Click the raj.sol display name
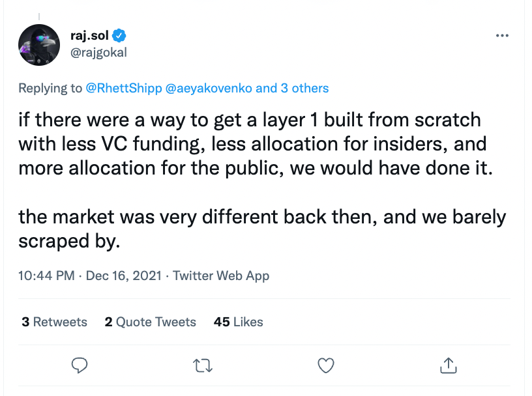The image size is (532, 396). click(89, 35)
